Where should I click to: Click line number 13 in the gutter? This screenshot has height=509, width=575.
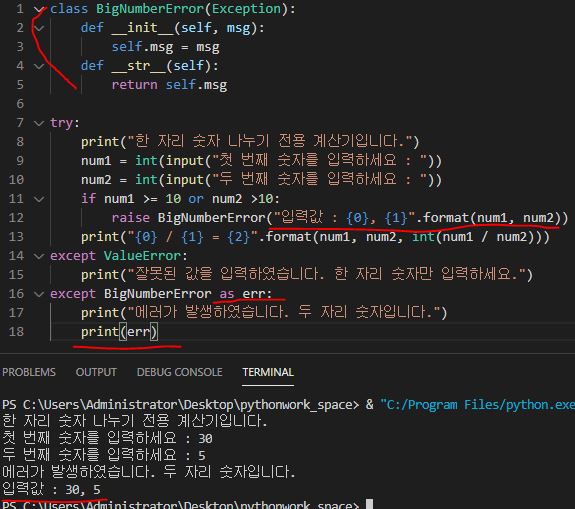[16, 237]
